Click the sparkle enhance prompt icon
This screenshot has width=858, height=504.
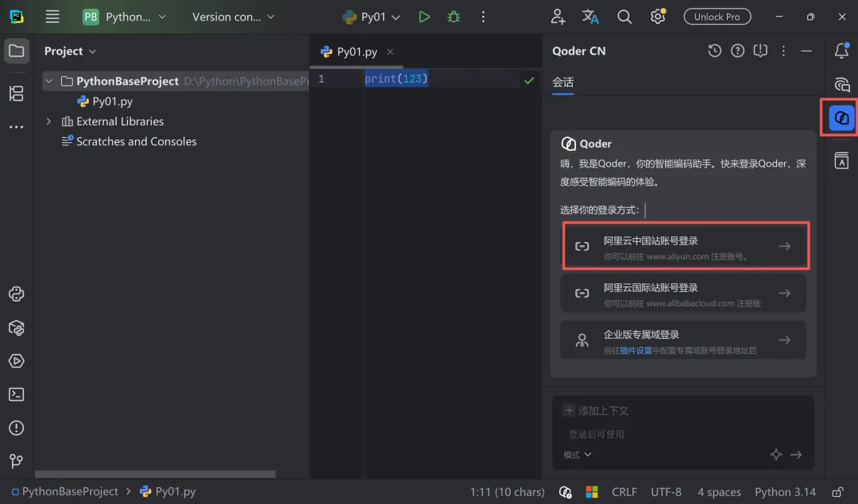tap(776, 454)
